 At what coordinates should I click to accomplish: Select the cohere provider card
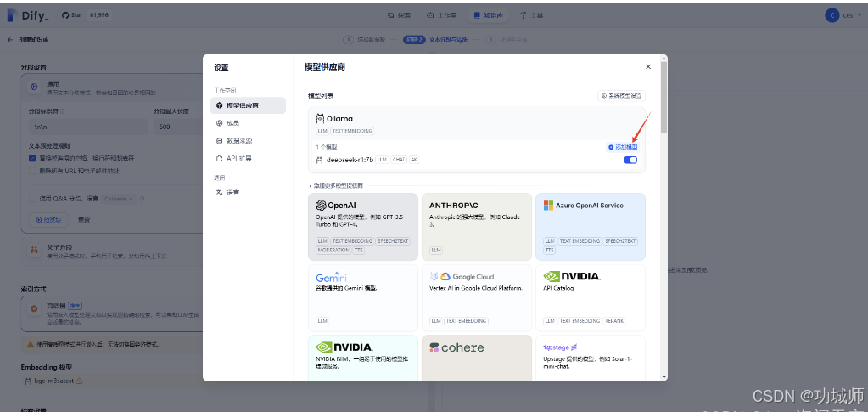coord(477,358)
